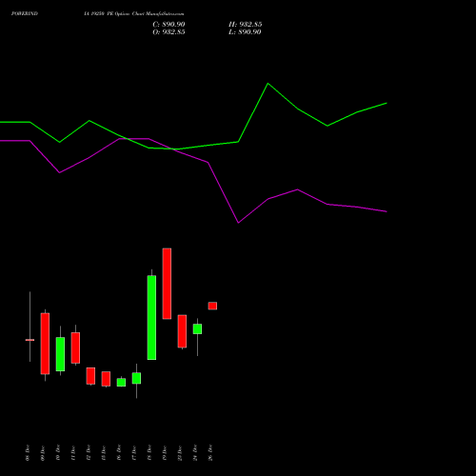Image resolution: width=476 pixels, height=476 pixels.
Task: Select the 08 Dec date label
Action: coord(28,453)
